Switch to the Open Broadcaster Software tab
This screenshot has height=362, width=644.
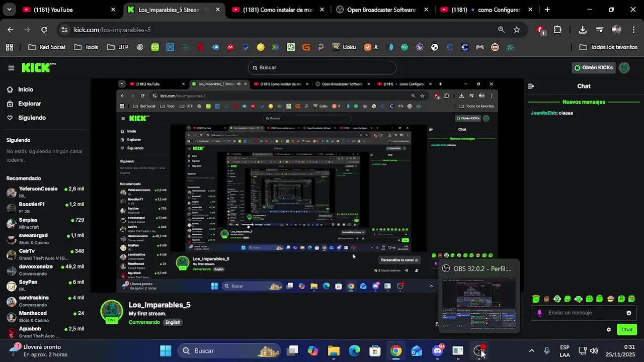[x=383, y=10]
